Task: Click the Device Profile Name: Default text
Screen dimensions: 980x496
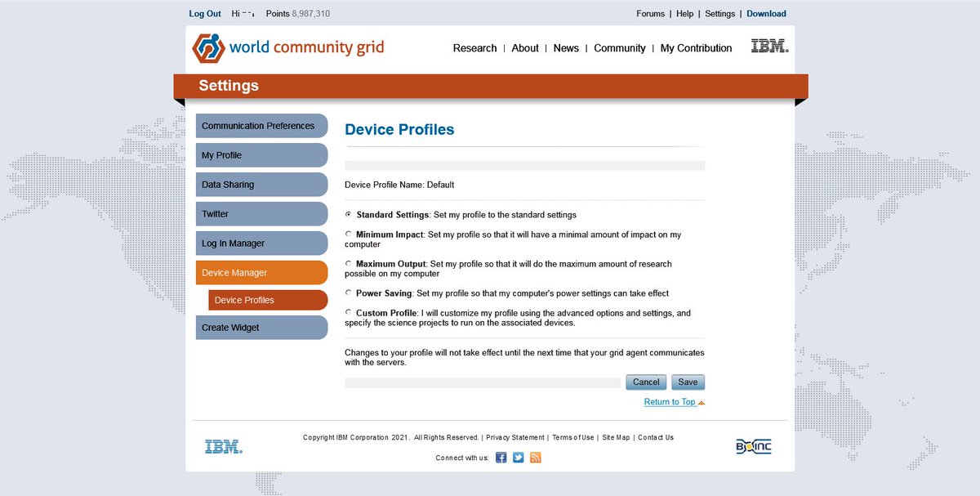Action: pyautogui.click(x=399, y=185)
